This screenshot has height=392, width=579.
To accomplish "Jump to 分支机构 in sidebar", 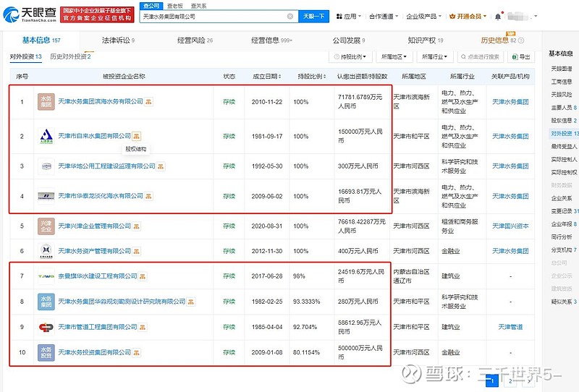I will coord(564,250).
